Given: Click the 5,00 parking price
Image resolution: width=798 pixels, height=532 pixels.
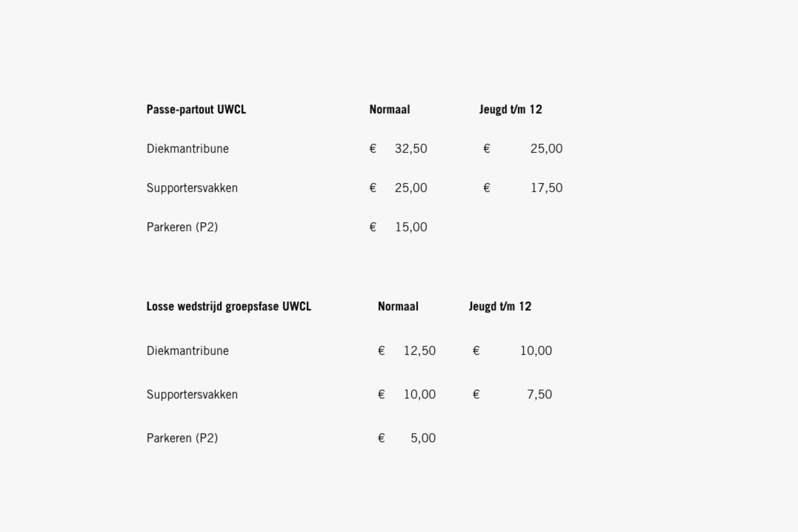Looking at the screenshot, I should point(423,438).
